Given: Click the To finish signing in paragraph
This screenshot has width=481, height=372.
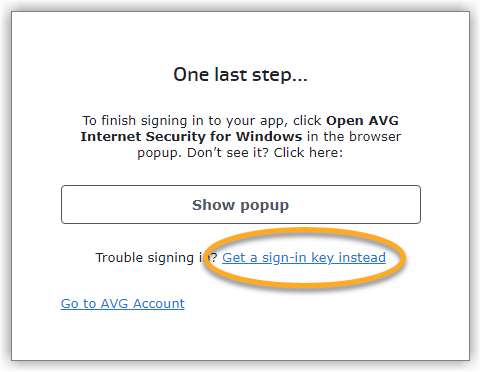Looking at the screenshot, I should pos(240,136).
